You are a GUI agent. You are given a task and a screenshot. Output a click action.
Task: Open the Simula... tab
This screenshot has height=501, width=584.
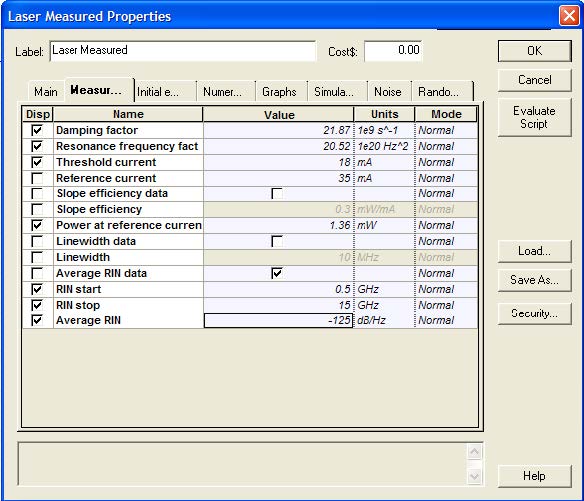point(337,92)
